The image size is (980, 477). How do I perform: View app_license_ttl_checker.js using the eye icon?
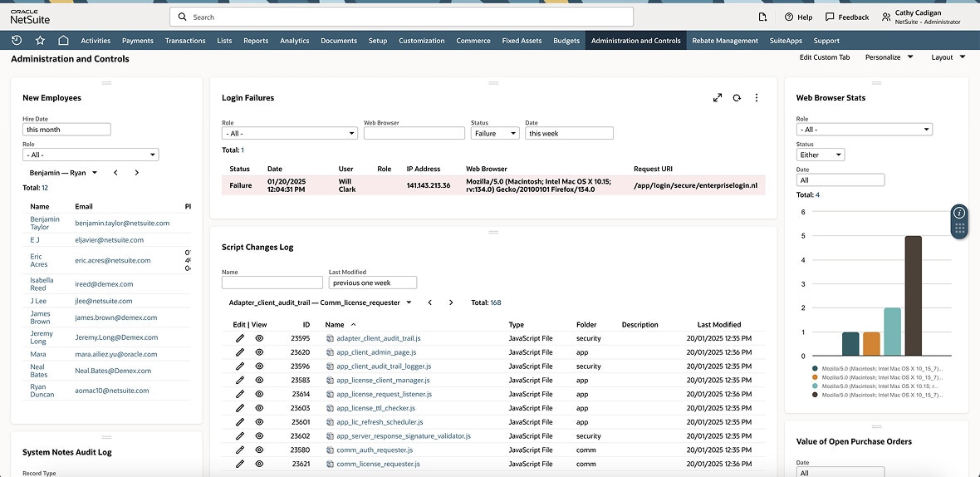pyautogui.click(x=259, y=408)
